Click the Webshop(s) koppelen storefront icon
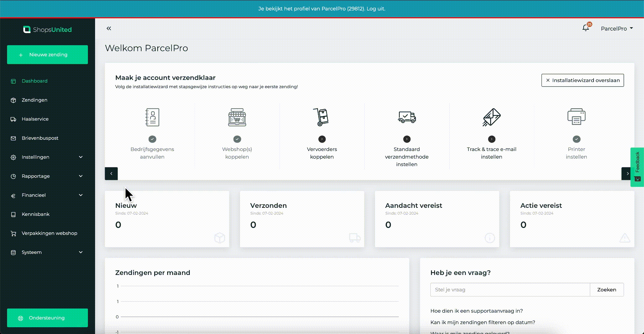The image size is (644, 334). 237,117
